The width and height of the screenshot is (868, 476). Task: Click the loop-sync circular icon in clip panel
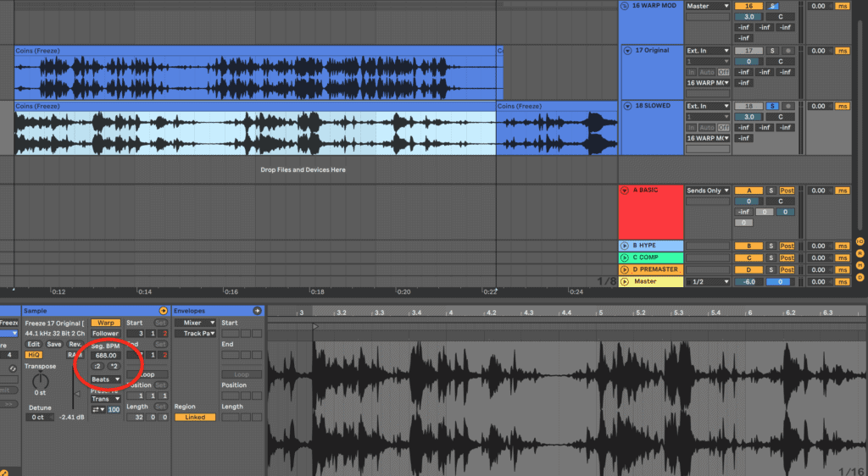point(12,368)
